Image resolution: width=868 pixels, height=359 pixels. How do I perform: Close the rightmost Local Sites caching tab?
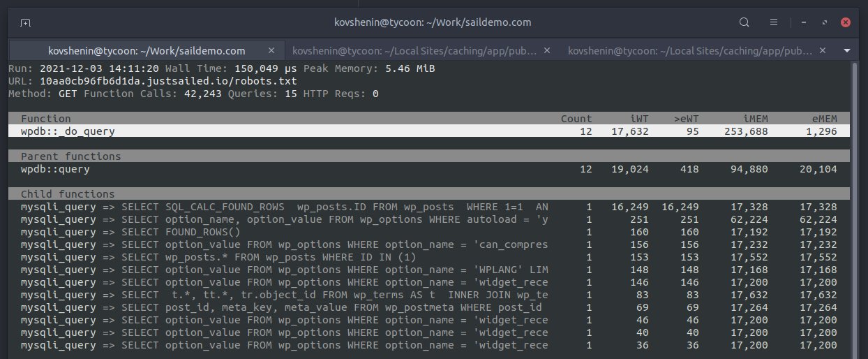point(822,51)
